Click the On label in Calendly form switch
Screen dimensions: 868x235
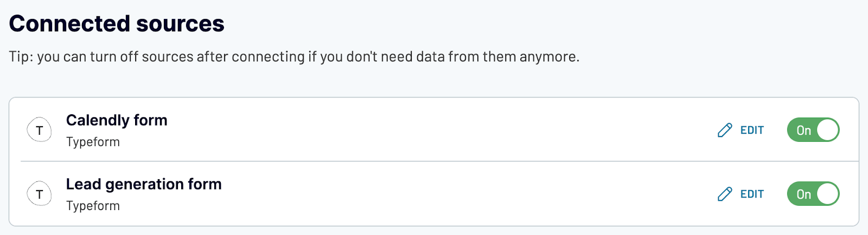point(803,130)
